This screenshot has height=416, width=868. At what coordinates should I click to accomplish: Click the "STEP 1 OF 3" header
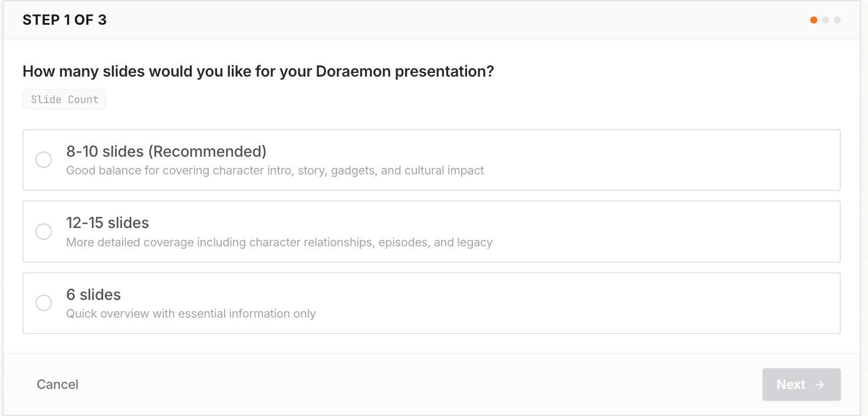click(x=64, y=20)
